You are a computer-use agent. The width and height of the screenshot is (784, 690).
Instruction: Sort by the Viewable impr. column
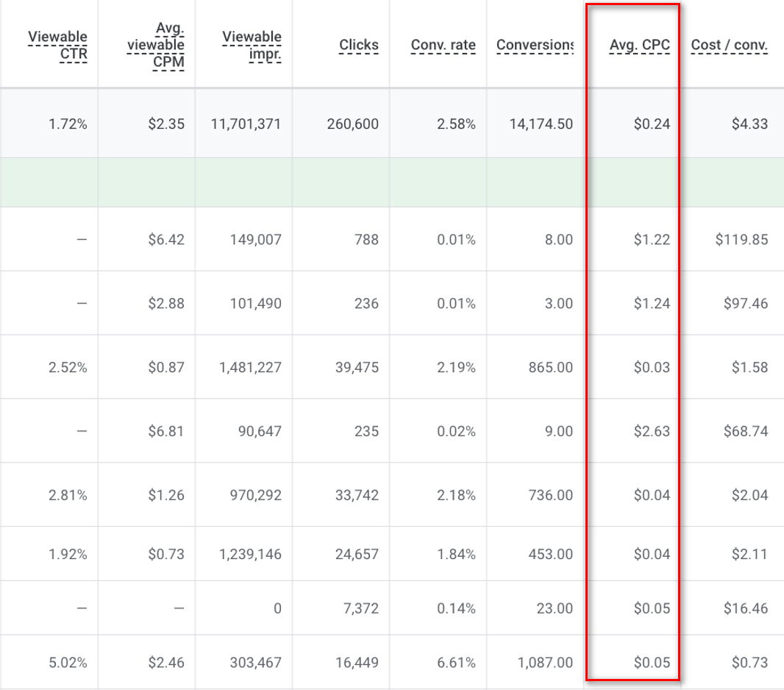[253, 45]
